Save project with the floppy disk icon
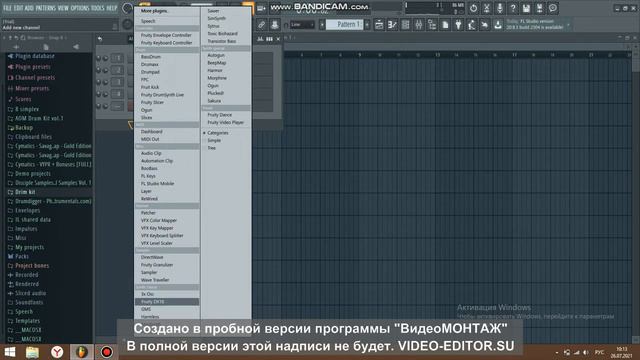 [526, 8]
